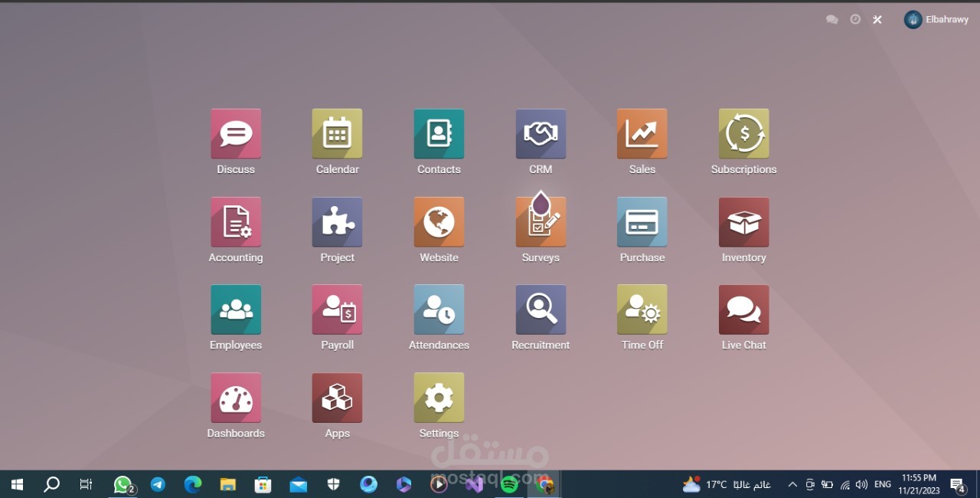
Task: Open Windows Security shield in taskbar
Action: click(334, 484)
